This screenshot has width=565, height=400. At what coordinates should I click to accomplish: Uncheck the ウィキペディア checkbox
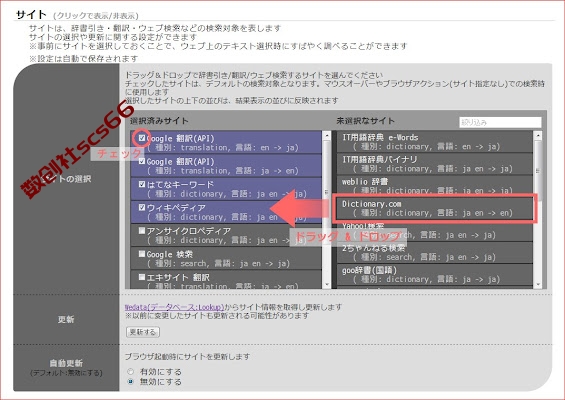pyautogui.click(x=142, y=207)
